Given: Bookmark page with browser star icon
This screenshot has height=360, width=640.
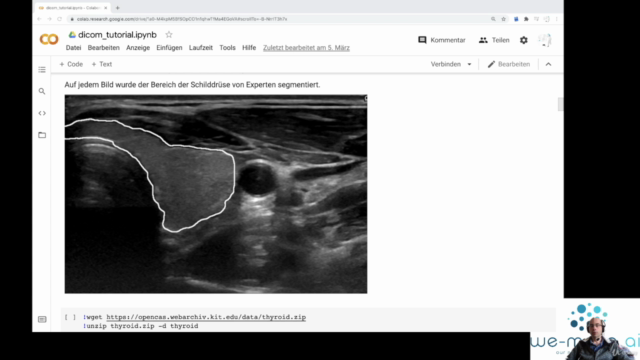Looking at the screenshot, I should coord(504,19).
